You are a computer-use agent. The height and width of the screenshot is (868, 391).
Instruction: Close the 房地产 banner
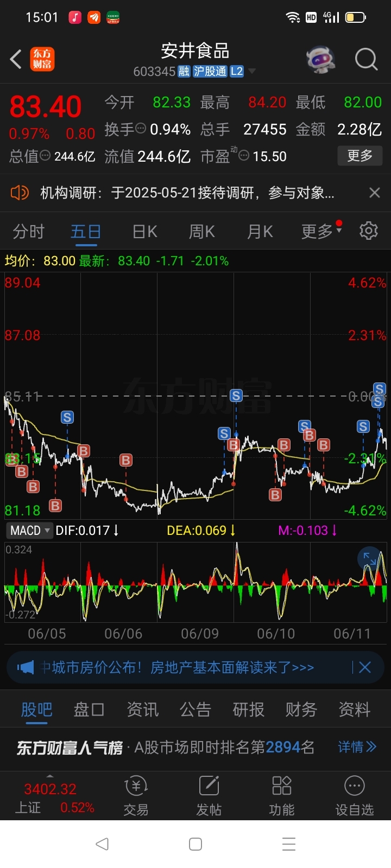(x=364, y=667)
